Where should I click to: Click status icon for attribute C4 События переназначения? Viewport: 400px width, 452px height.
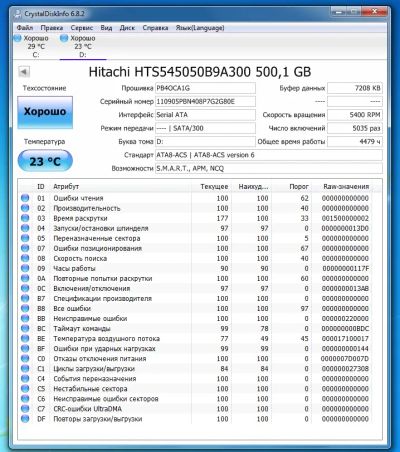point(25,379)
